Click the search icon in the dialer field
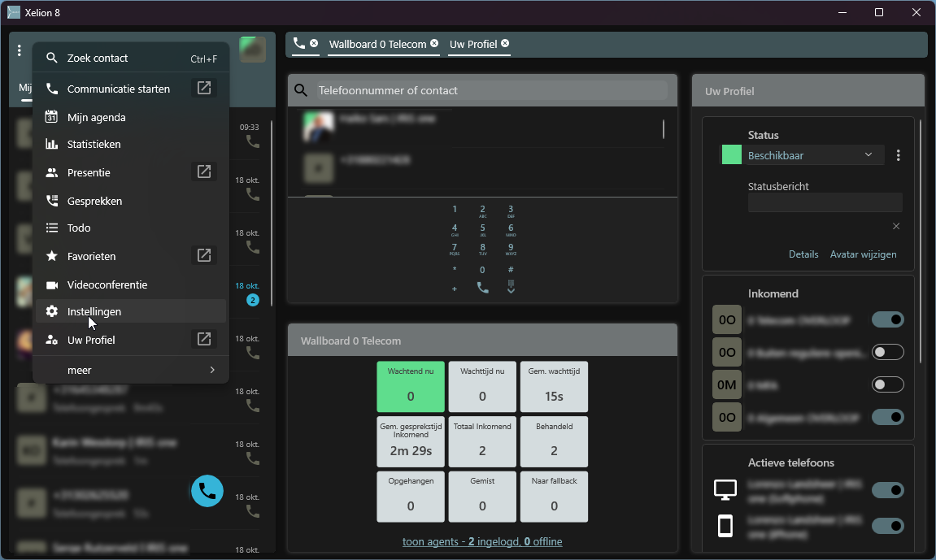936x560 pixels. pos(301,91)
